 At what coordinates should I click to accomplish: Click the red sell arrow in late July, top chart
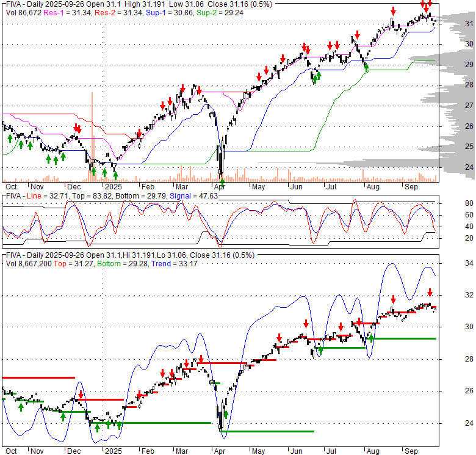(357, 35)
